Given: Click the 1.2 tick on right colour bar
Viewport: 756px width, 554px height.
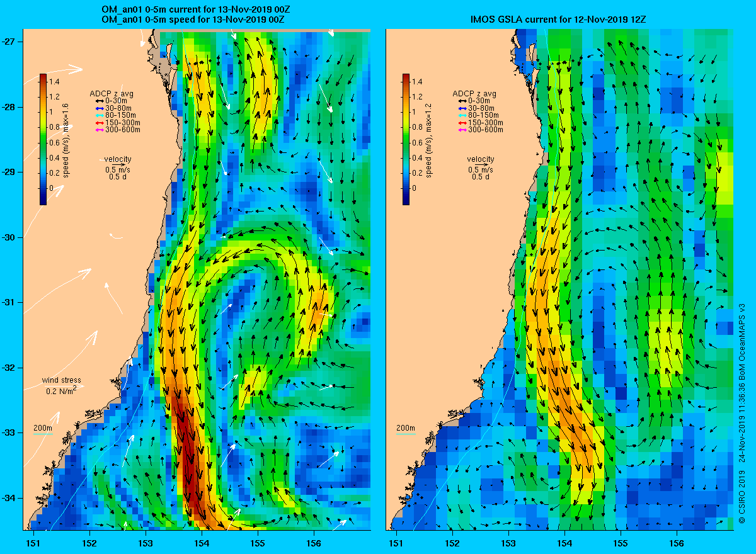Looking at the screenshot, I should point(418,97).
